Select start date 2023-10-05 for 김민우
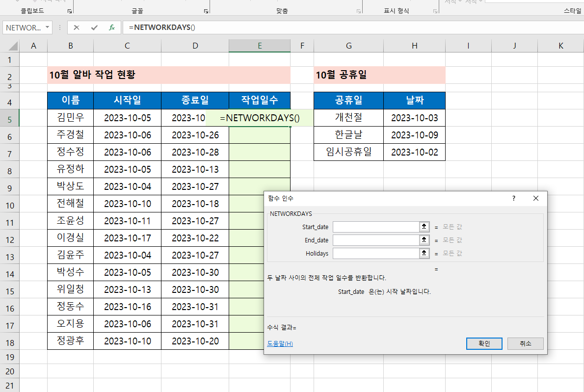 pos(127,118)
